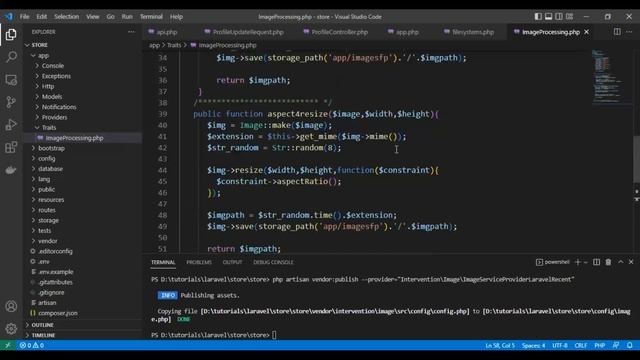This screenshot has height=360, width=640.
Task: Open terminal launch profile dropdown
Action: point(586,262)
